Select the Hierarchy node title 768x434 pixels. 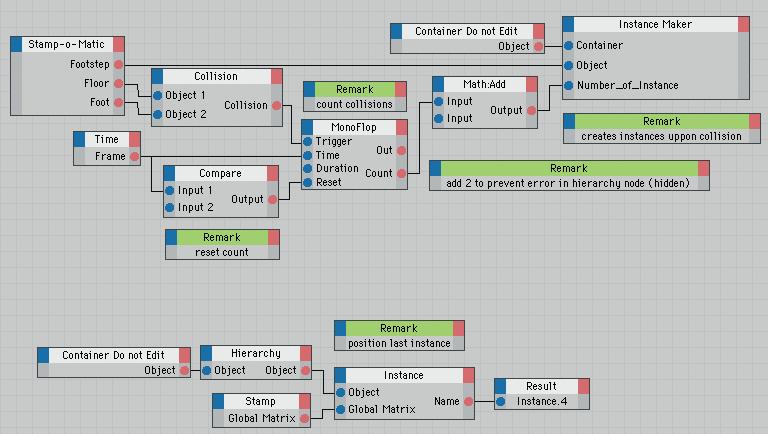256,353
